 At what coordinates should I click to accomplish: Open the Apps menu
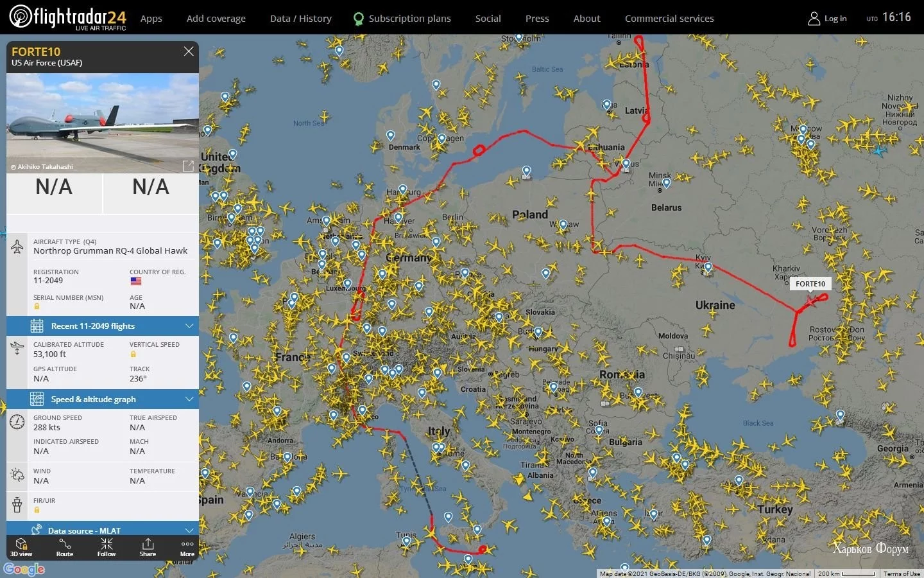pos(151,19)
